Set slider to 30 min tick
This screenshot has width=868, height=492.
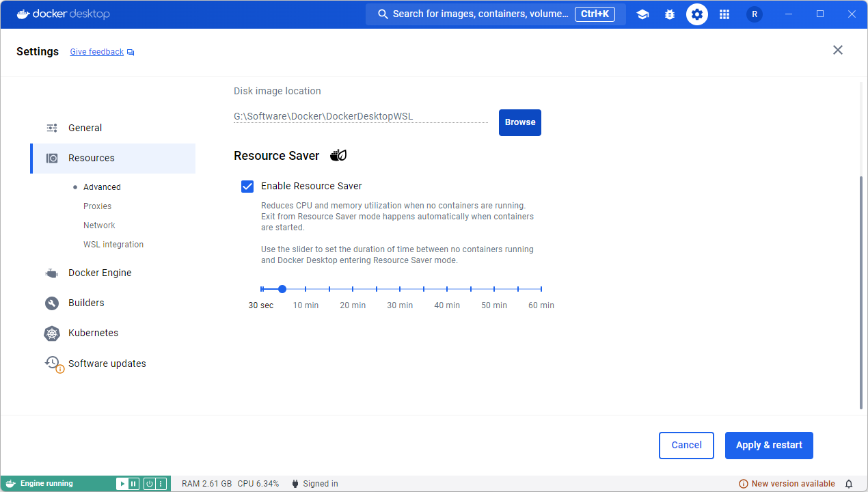tap(400, 289)
